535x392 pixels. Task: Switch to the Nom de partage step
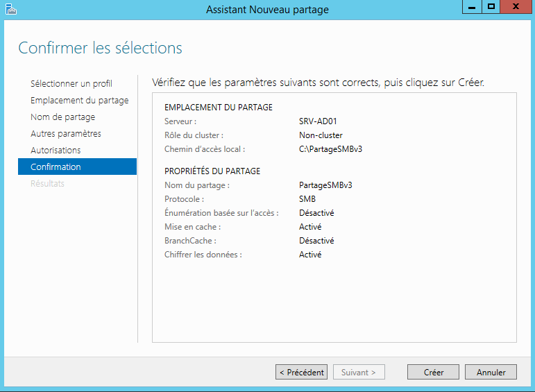62,117
